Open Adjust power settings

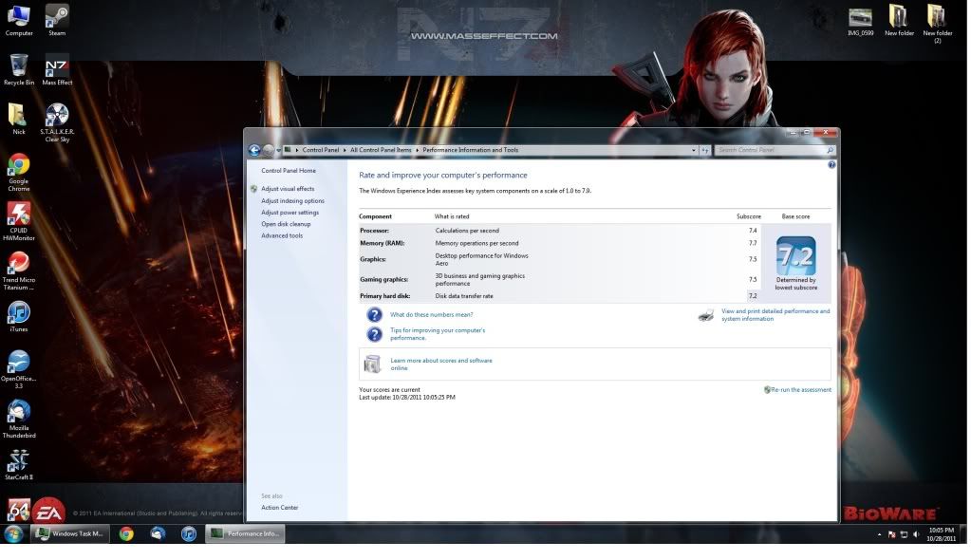(289, 213)
